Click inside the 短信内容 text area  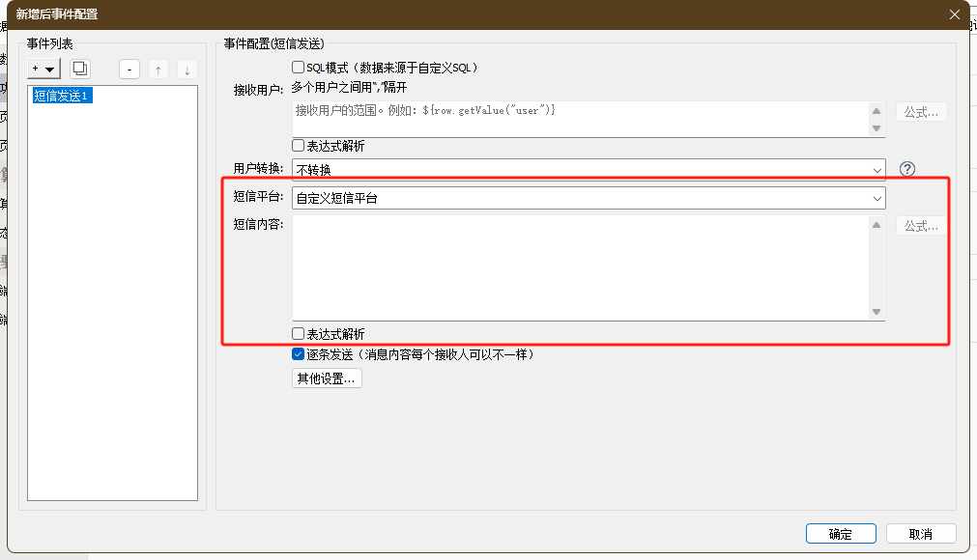pos(580,267)
